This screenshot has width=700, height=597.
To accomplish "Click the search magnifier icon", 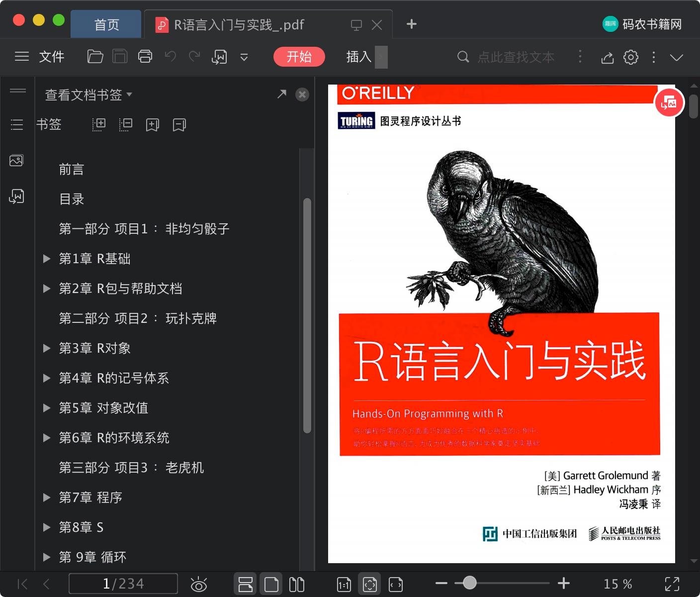I will (463, 57).
